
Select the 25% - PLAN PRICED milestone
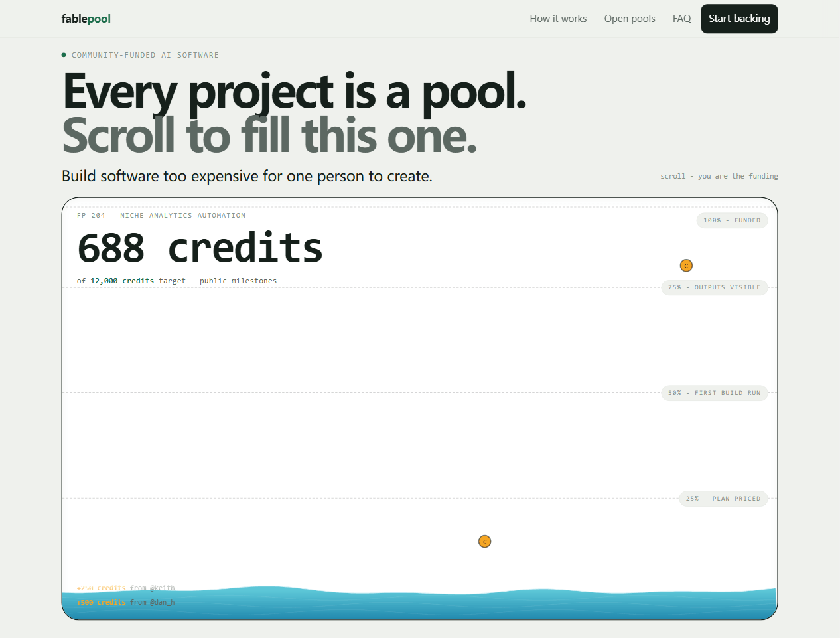[723, 499]
